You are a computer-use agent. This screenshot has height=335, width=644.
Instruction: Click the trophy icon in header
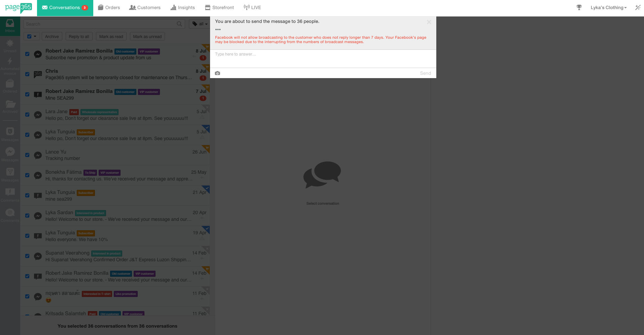pos(579,7)
